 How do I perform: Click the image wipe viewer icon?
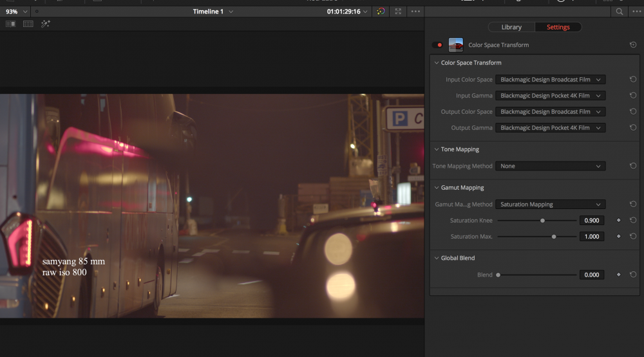pos(10,24)
